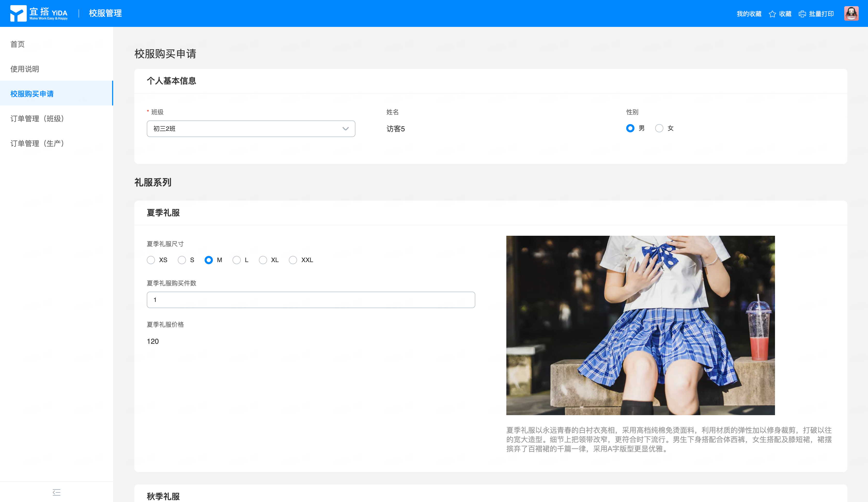Expand the 班级 dropdown chevron
The image size is (868, 502).
coord(345,129)
